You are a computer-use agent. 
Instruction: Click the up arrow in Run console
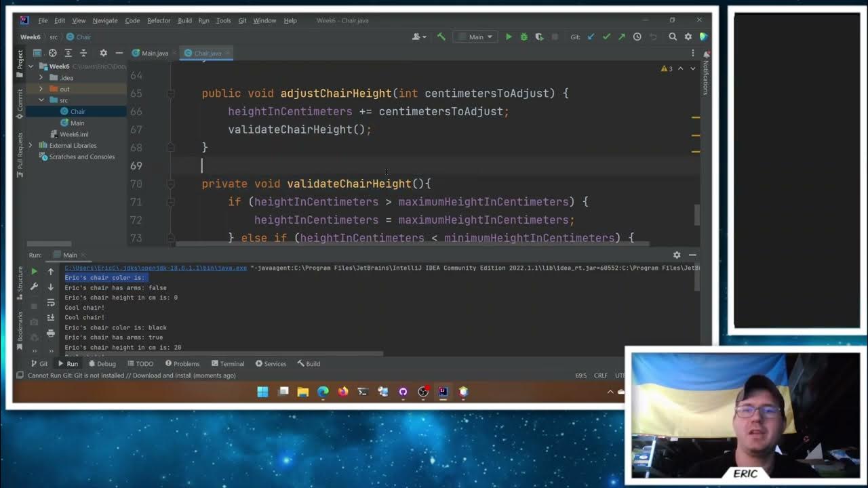51,271
